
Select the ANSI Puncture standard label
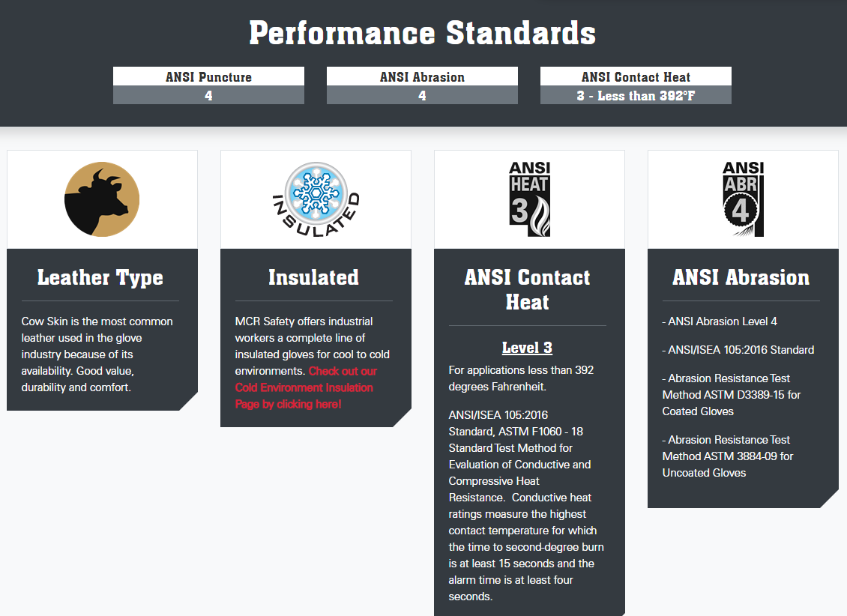tap(208, 76)
